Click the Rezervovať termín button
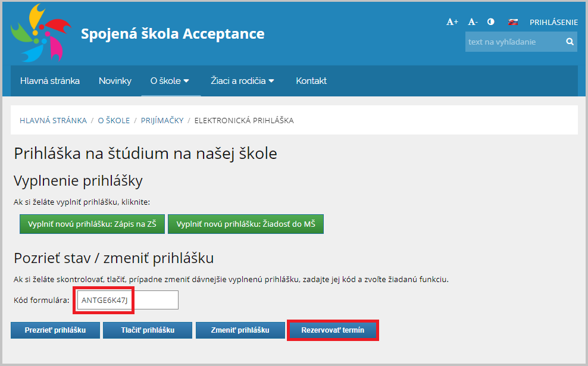The width and height of the screenshot is (588, 366). click(333, 330)
